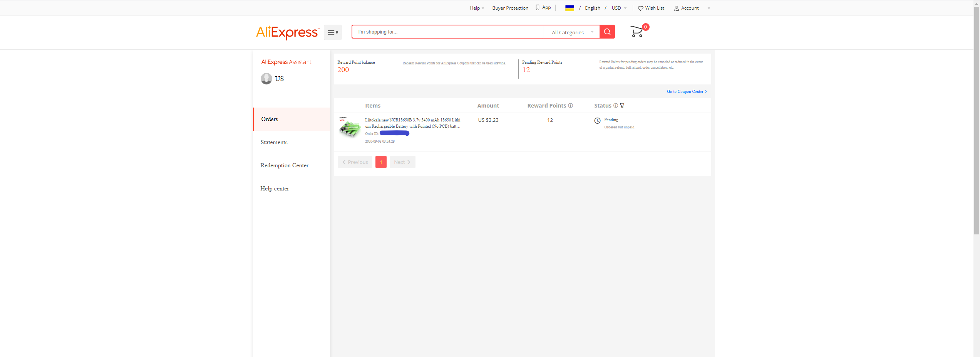Open the Liitokala battery item title
The height and width of the screenshot is (357, 980).
point(413,123)
